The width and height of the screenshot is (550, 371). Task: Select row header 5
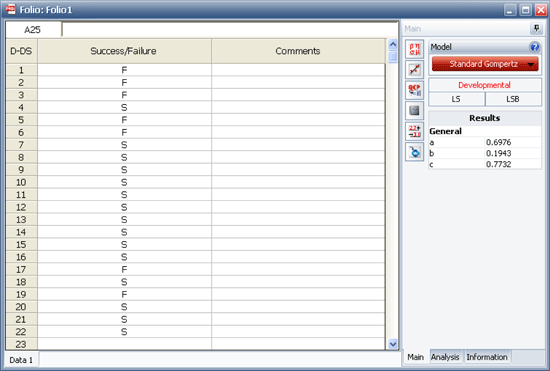[21, 120]
